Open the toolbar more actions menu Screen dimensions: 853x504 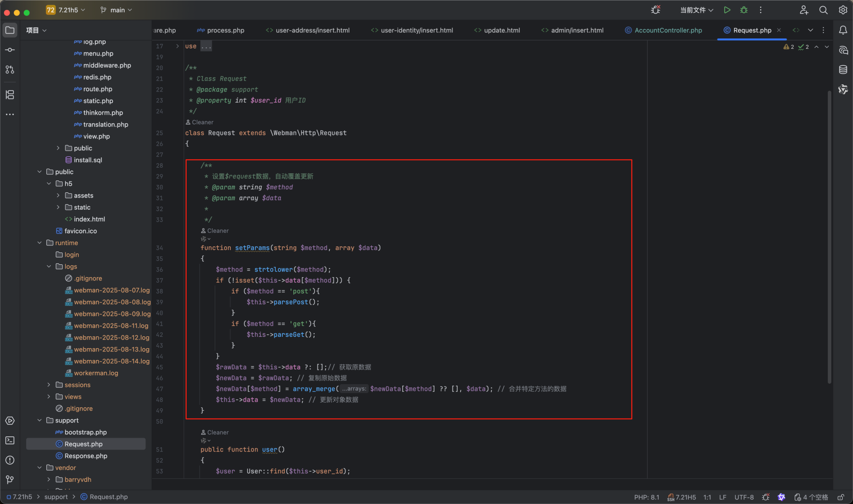[761, 10]
